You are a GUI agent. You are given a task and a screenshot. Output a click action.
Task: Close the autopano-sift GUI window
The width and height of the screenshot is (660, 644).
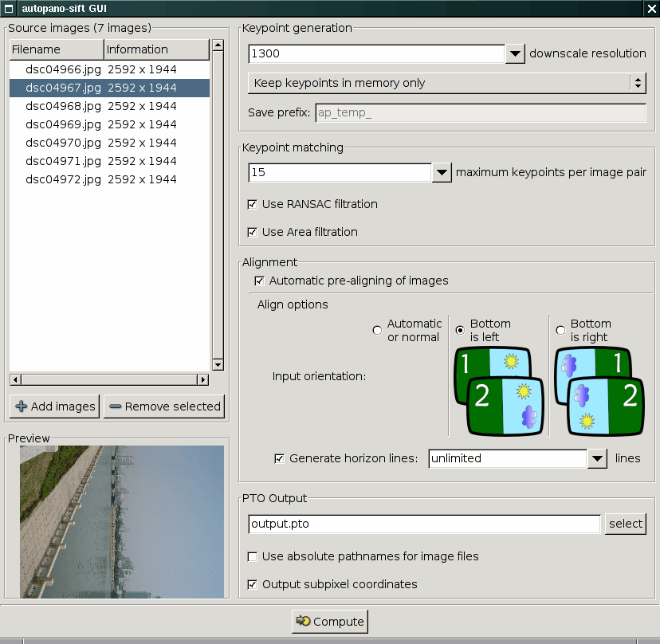651,9
